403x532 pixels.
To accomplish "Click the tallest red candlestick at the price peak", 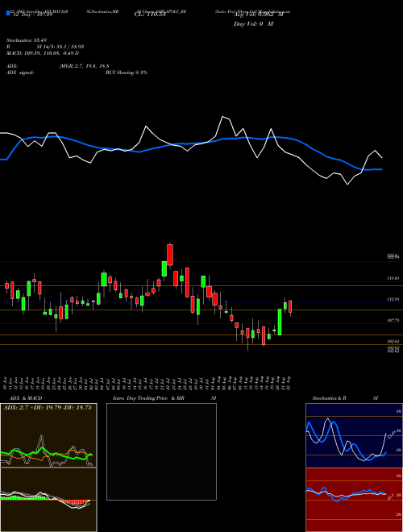I will click(x=170, y=255).
